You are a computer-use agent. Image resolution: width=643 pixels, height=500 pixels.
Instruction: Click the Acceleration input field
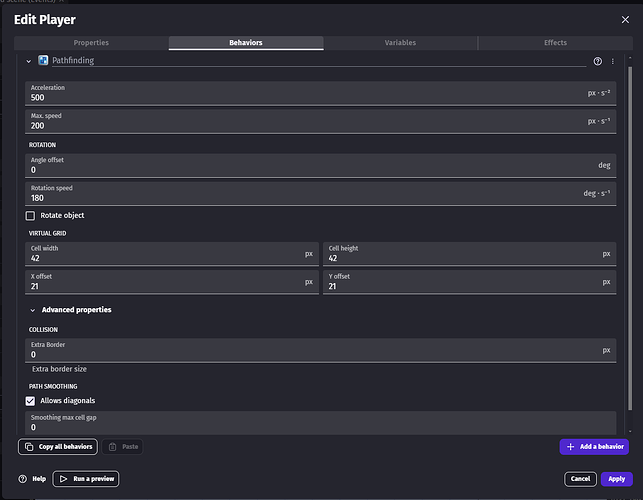[x=300, y=98]
